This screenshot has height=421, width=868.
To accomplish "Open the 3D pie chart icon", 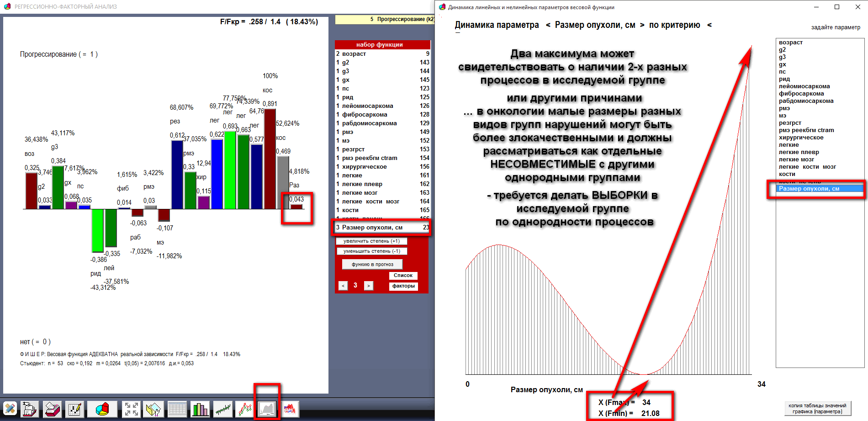I will pos(102,409).
